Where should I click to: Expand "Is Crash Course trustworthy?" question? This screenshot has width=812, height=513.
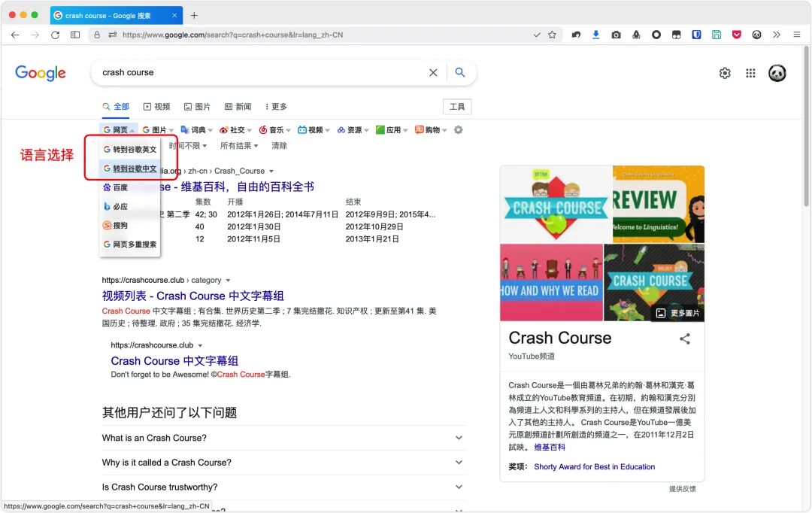(283, 487)
